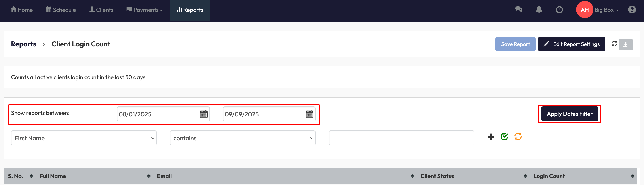The image size is (644, 185).
Task: Reset filters with the orange refresh icon
Action: click(518, 137)
